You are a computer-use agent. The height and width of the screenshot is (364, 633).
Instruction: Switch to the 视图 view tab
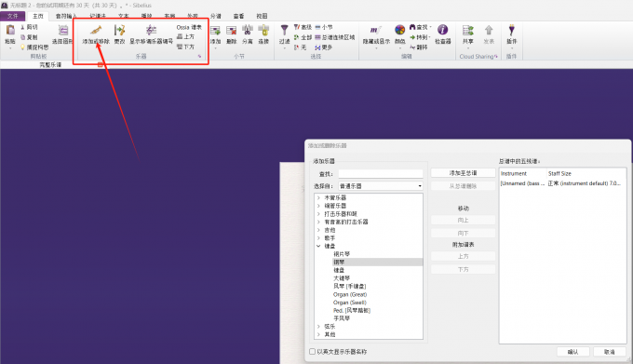coord(262,16)
